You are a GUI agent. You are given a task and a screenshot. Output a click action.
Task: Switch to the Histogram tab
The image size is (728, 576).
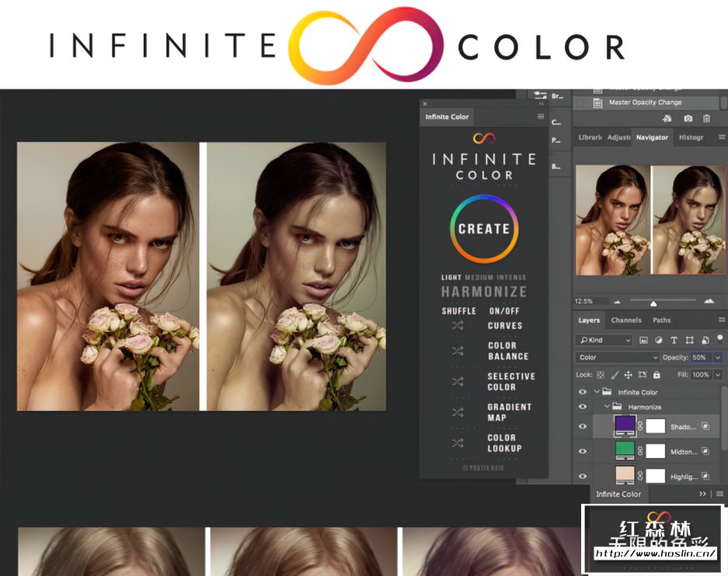point(691,137)
